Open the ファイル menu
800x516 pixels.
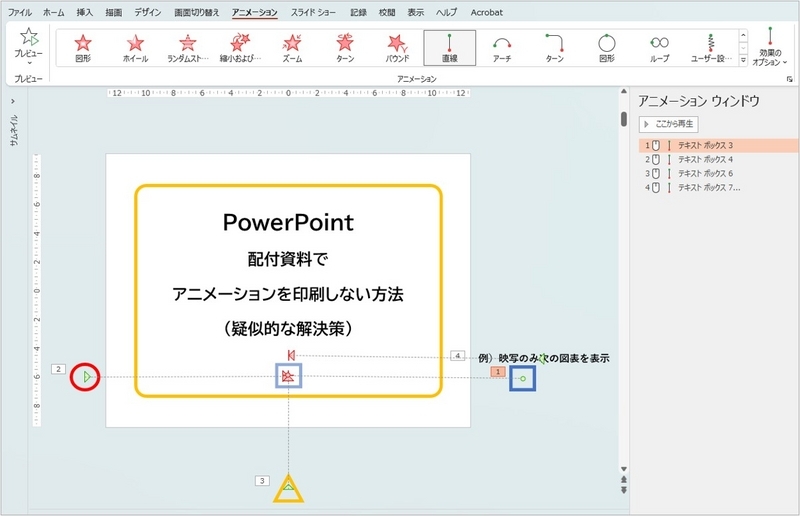click(x=19, y=12)
